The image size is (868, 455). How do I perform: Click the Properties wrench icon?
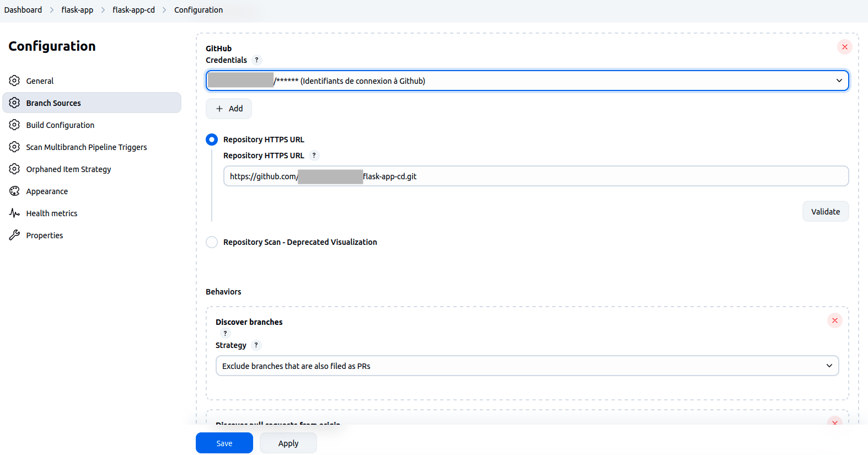point(14,235)
